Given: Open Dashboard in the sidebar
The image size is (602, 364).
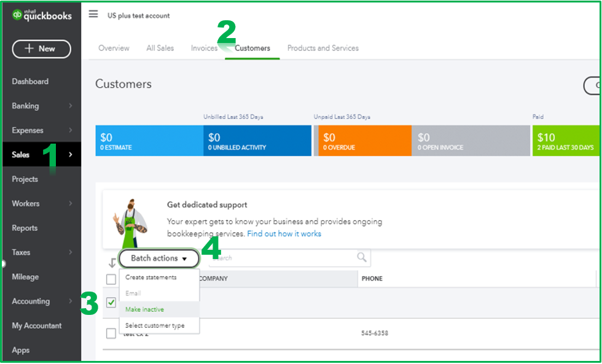Looking at the screenshot, I should pos(30,81).
